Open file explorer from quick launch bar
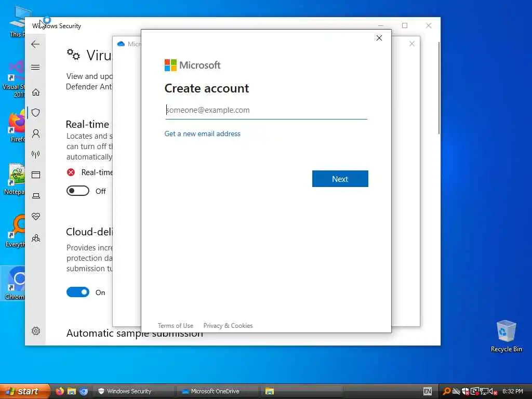The image size is (532, 399). click(72, 391)
